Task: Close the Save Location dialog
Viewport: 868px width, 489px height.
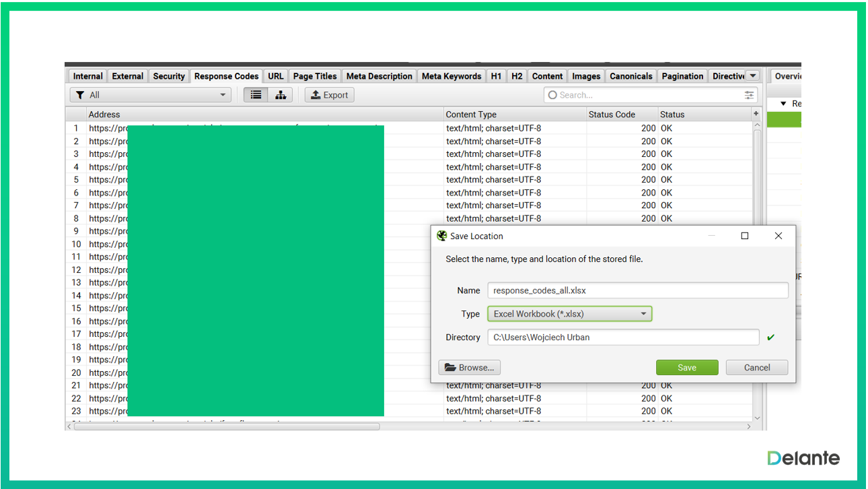Action: click(x=778, y=236)
